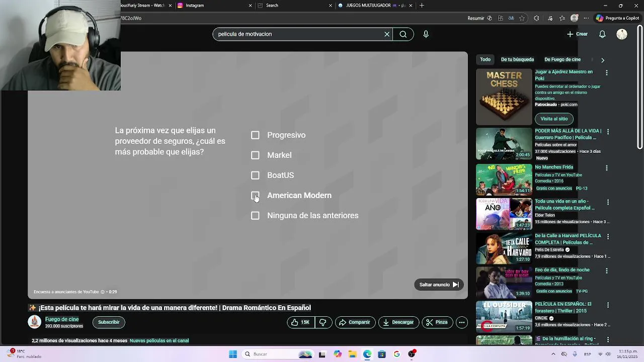Open YouTube notifications bell
The height and width of the screenshot is (362, 644).
(x=602, y=34)
